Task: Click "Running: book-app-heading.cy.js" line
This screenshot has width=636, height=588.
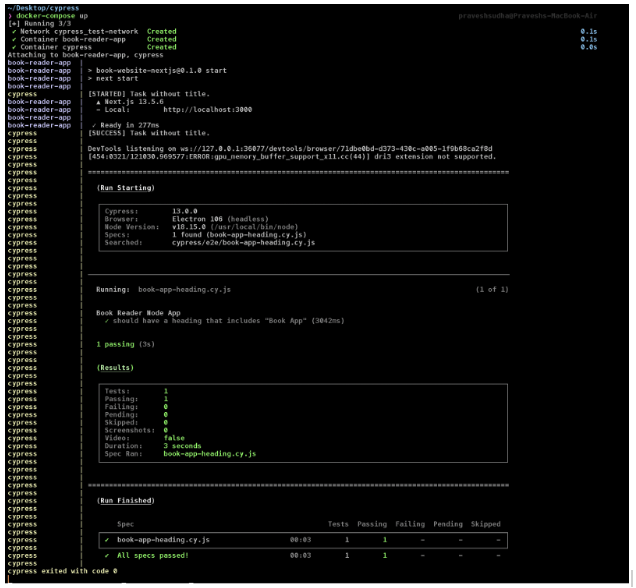Action: coord(163,290)
